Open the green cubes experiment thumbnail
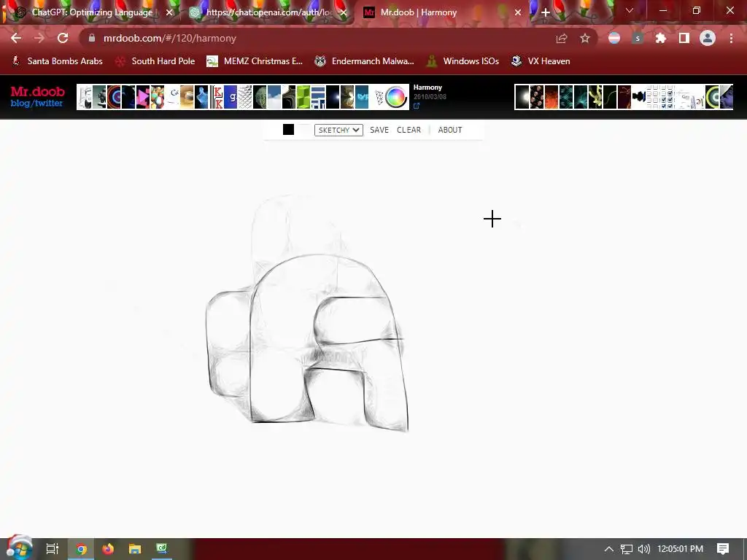The image size is (747, 560). [x=303, y=97]
